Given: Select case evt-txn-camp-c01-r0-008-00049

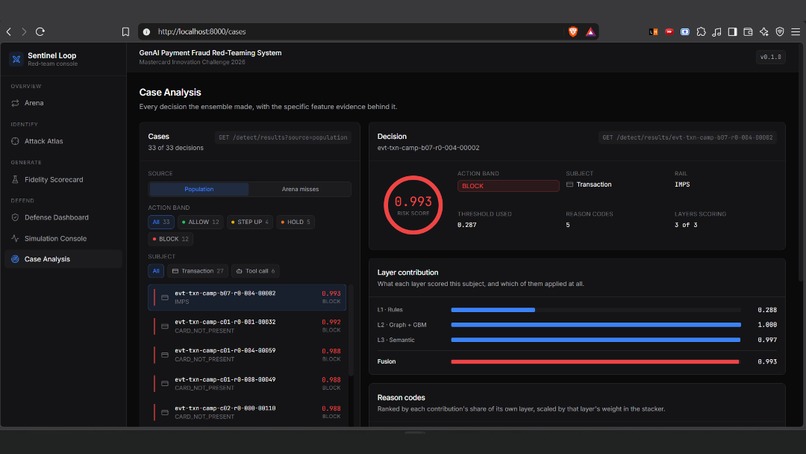Looking at the screenshot, I should pyautogui.click(x=247, y=384).
